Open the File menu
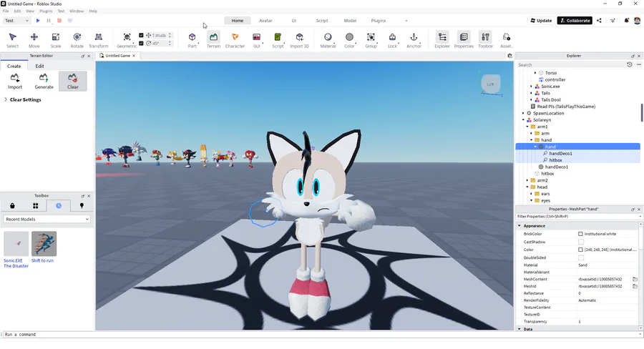 [x=6, y=11]
